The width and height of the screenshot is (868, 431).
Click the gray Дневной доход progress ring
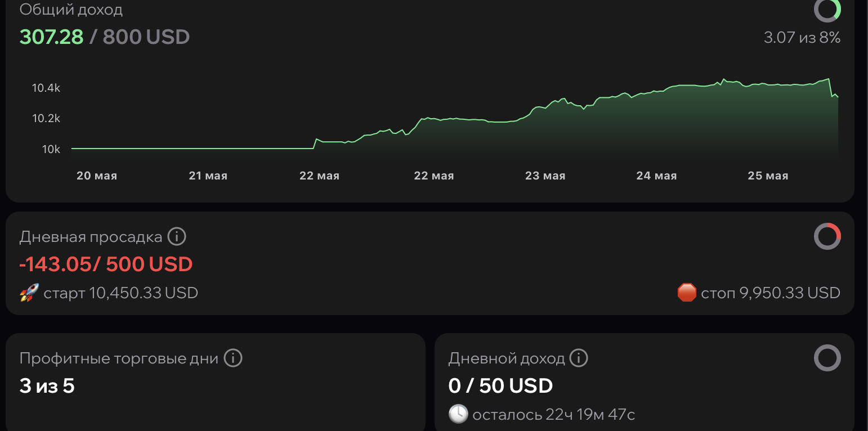click(x=827, y=358)
